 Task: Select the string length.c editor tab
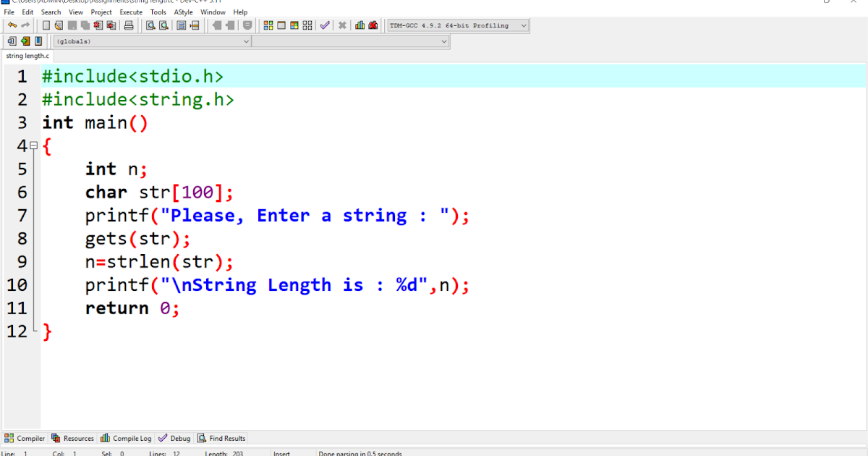point(27,56)
